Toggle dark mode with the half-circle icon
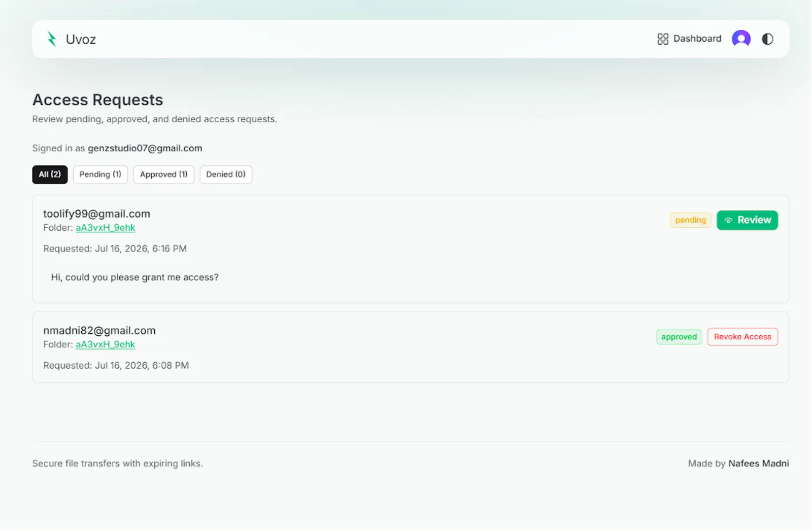The image size is (812, 530). 767,39
